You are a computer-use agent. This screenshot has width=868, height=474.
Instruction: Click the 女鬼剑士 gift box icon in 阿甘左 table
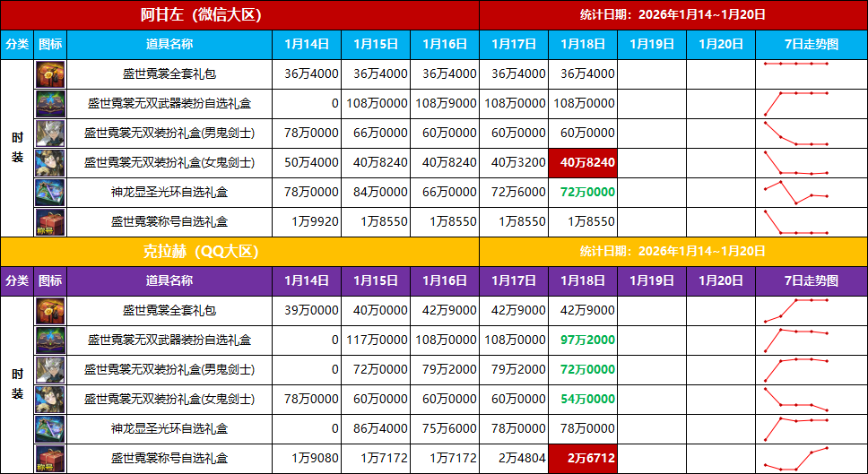50,163
